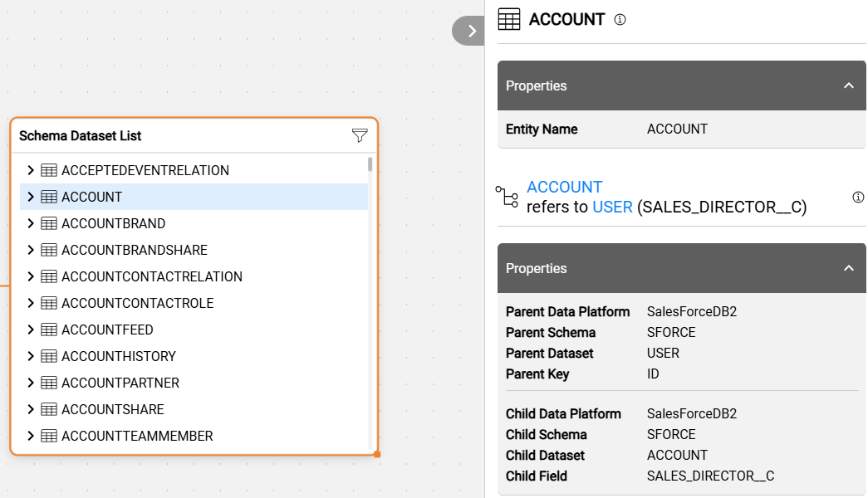Image resolution: width=868 pixels, height=498 pixels.
Task: Open the filter icon in Schema Dataset List
Action: click(x=360, y=135)
